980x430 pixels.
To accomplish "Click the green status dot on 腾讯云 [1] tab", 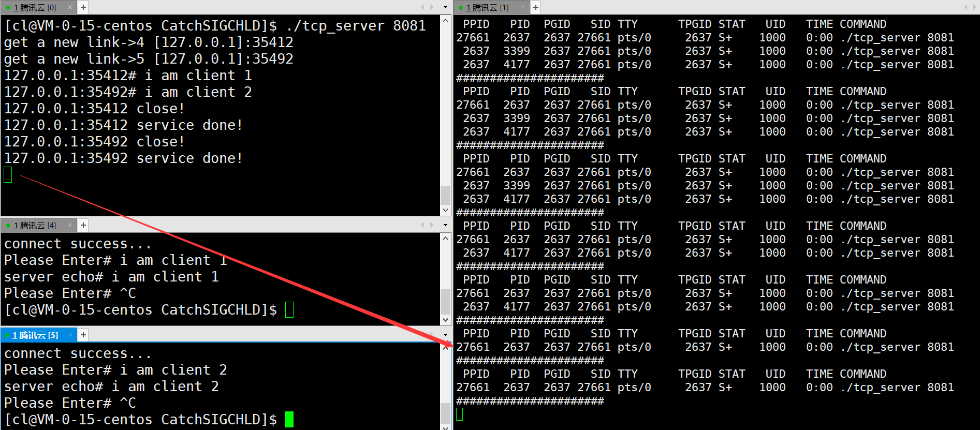I will tap(461, 8).
